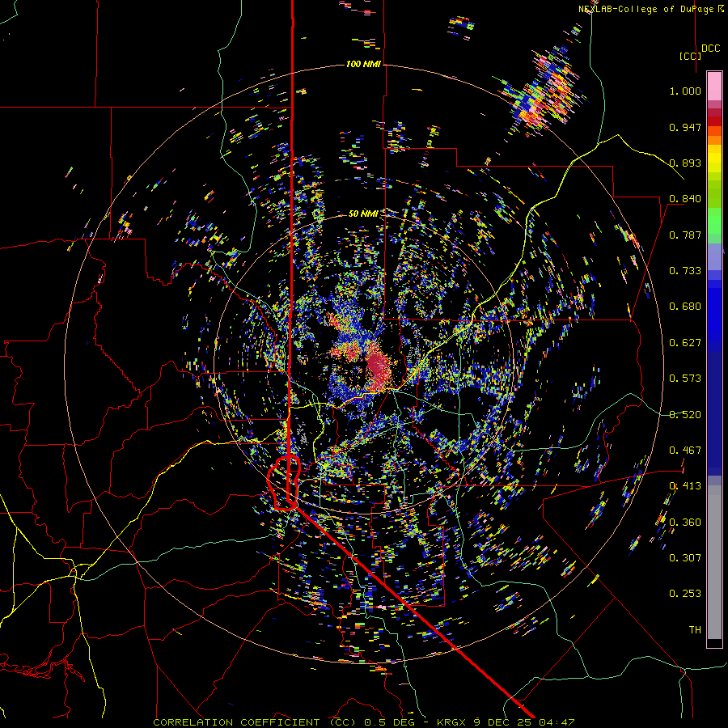Click the 0.787 scale value
The height and width of the screenshot is (728, 728).
click(x=685, y=235)
